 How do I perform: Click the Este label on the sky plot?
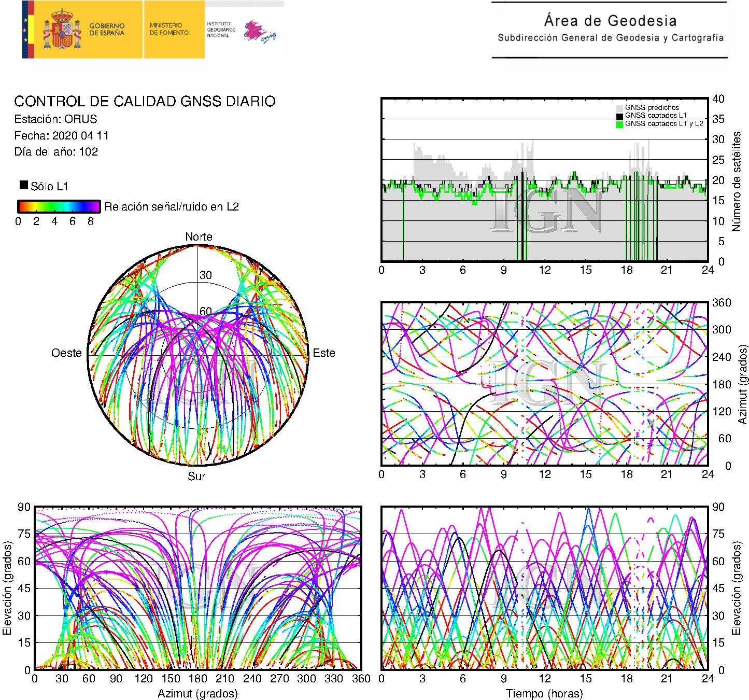click(324, 353)
